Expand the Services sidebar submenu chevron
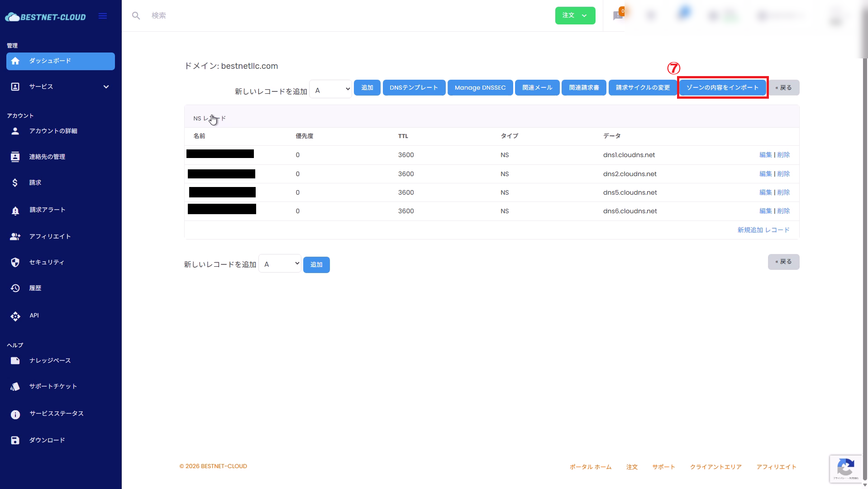Image resolution: width=868 pixels, height=489 pixels. point(106,87)
